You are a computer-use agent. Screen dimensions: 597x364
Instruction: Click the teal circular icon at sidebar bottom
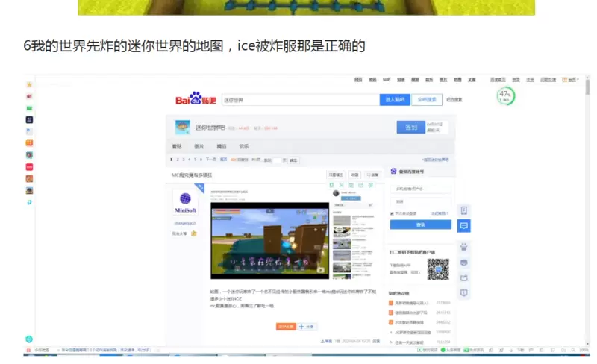tap(29, 339)
